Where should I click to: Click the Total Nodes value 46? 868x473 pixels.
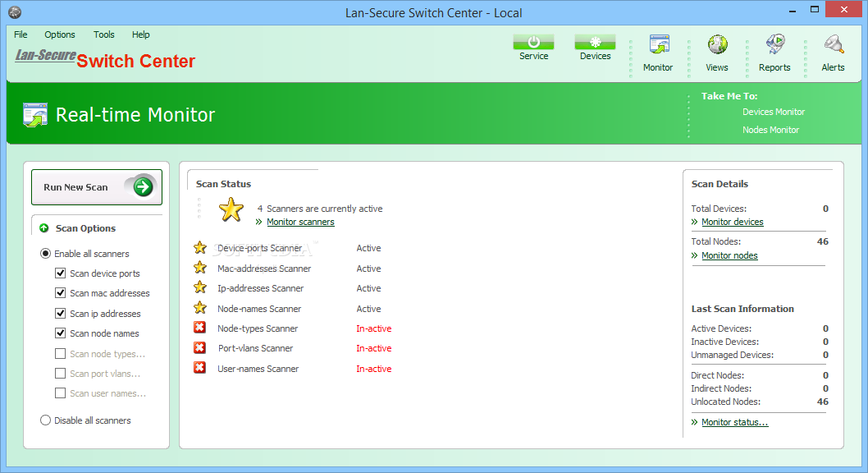[x=823, y=241]
